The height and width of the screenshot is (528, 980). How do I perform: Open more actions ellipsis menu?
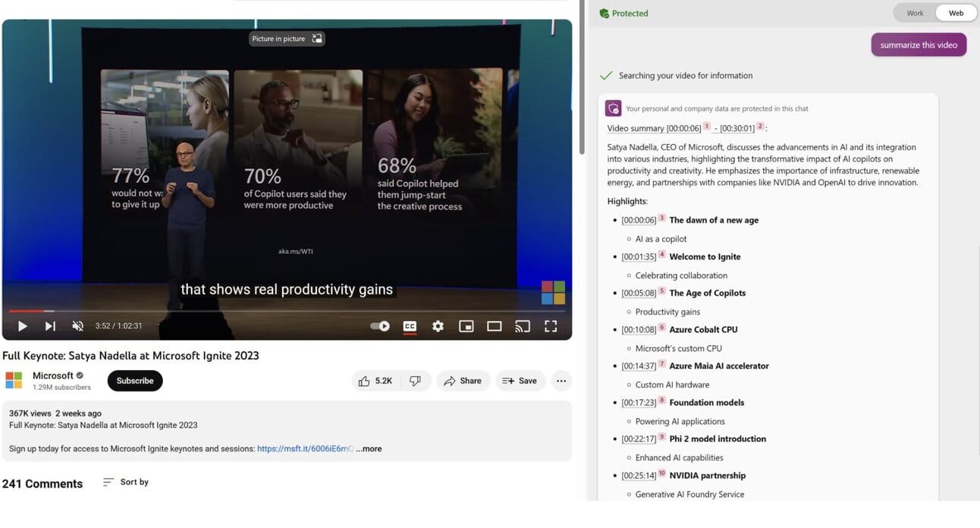(x=561, y=381)
